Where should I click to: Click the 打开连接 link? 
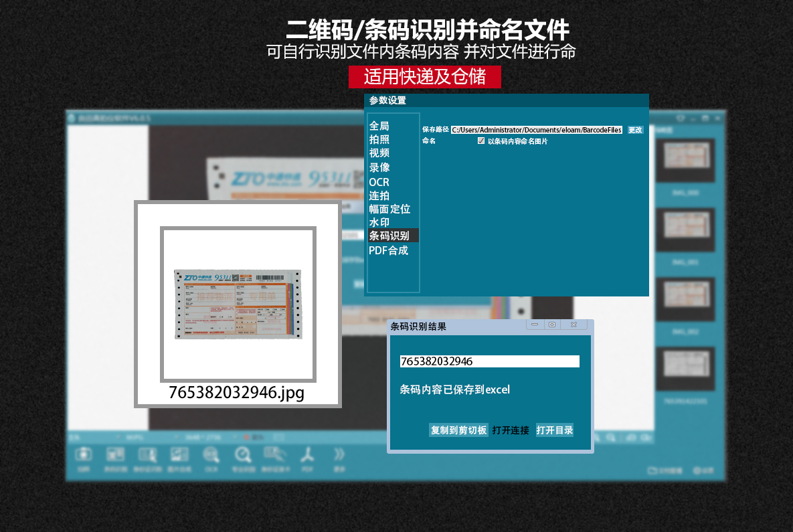tap(511, 430)
